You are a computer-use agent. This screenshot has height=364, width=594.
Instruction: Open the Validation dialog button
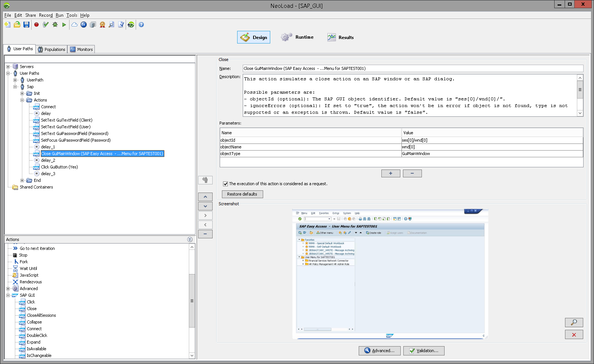[423, 351]
